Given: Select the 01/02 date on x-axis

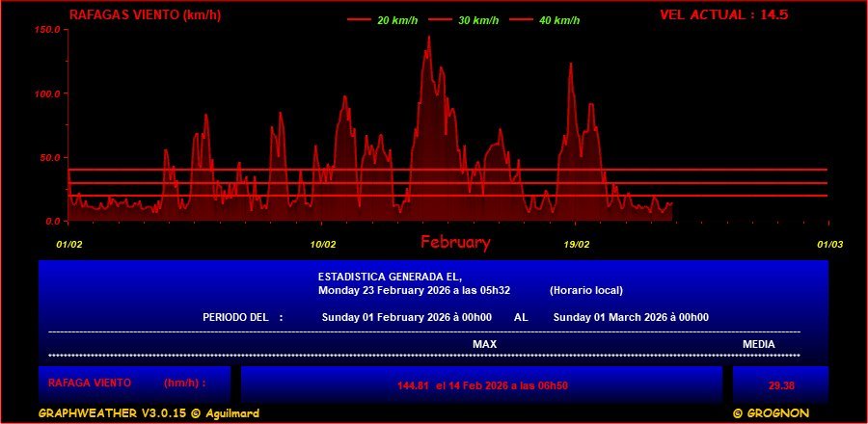Looking at the screenshot, I should [69, 244].
